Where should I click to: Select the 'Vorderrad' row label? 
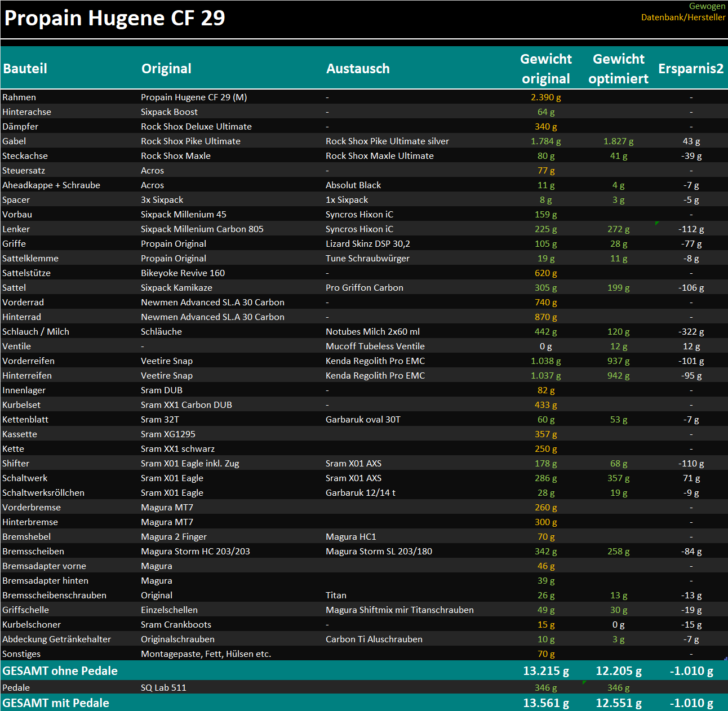click(23, 303)
